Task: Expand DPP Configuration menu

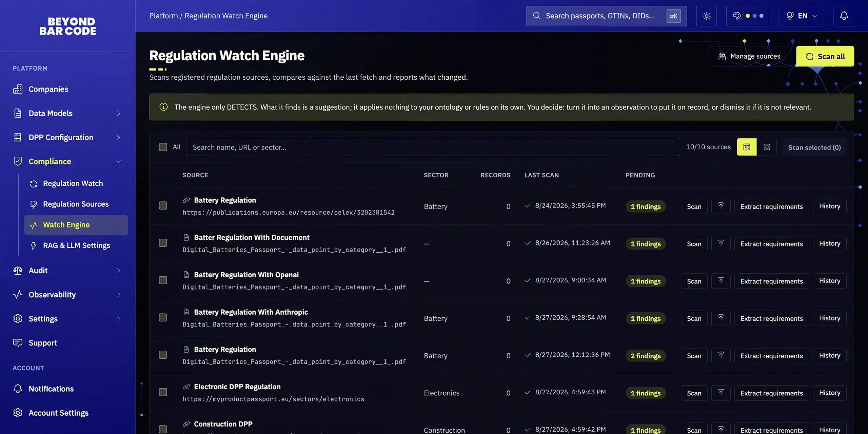Action: pyautogui.click(x=68, y=137)
